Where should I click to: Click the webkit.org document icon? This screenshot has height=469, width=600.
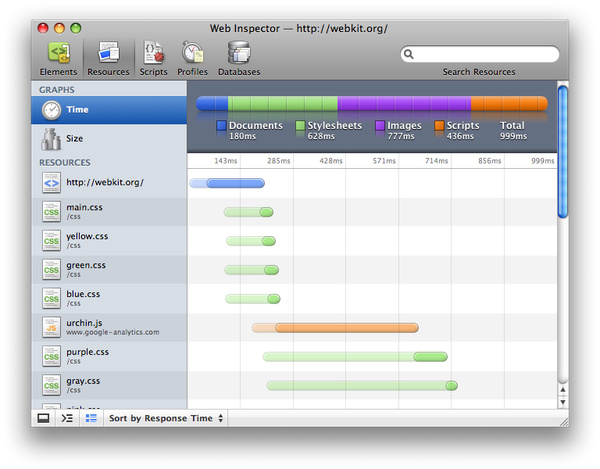coord(51,183)
